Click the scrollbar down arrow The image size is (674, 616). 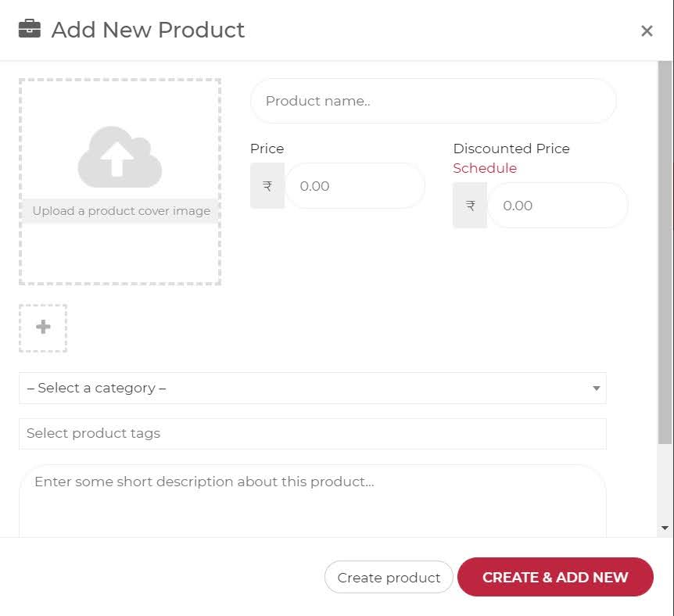[665, 528]
